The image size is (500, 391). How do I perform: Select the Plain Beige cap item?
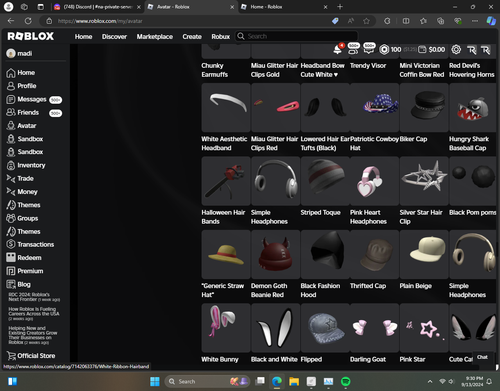coord(424,254)
